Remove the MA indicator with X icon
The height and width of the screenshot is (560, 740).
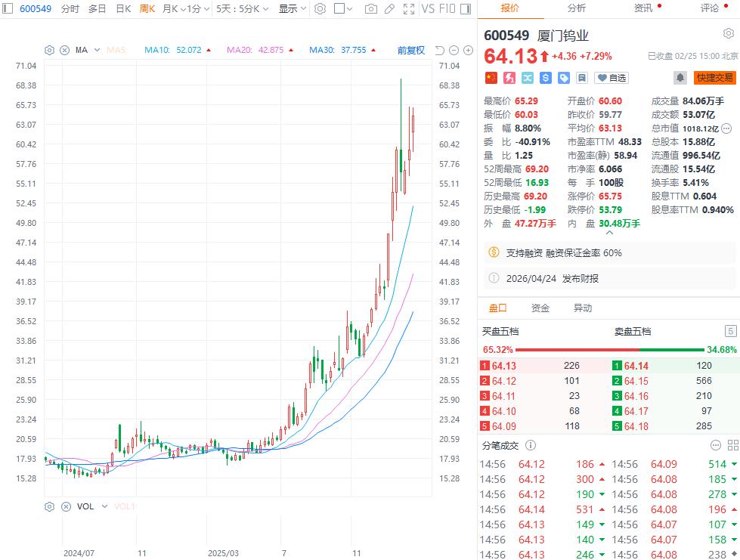pyautogui.click(x=65, y=50)
